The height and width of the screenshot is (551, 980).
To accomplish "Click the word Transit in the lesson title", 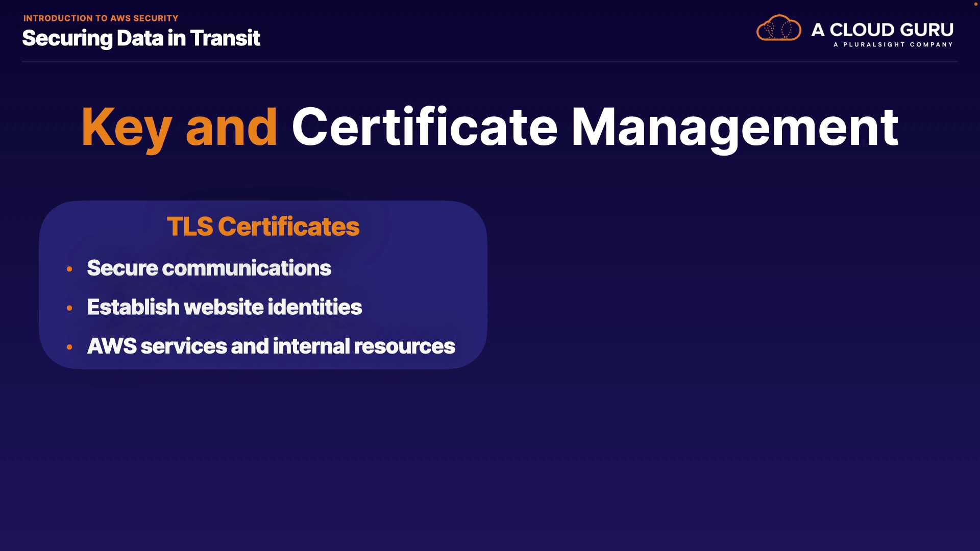I will click(225, 38).
